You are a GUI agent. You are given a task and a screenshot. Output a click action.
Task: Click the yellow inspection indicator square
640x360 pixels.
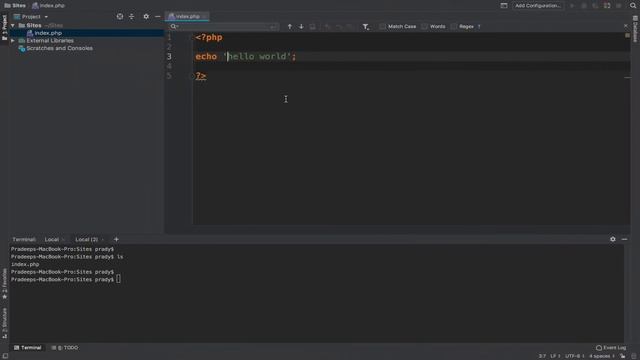[627, 36]
